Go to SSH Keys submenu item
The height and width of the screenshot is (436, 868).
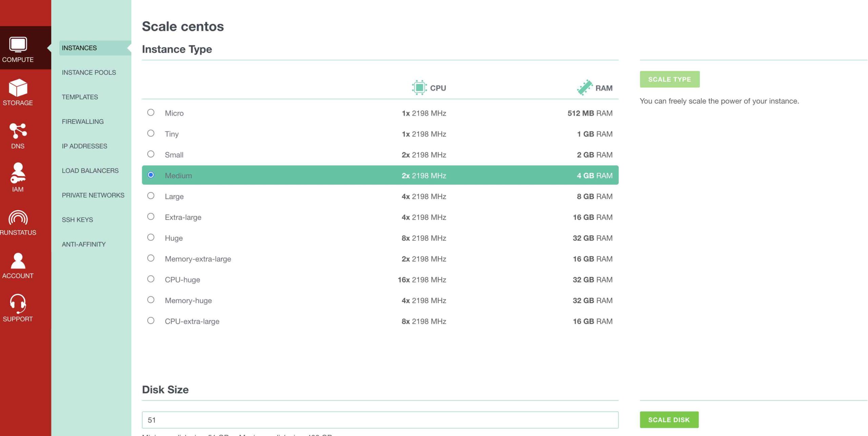coord(77,220)
